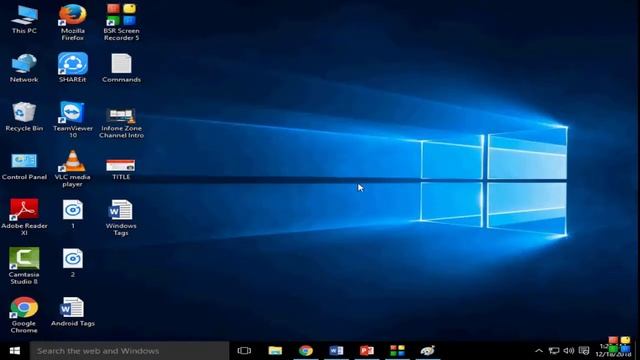Select the Commands file icon
The width and height of the screenshot is (640, 360).
coord(121,68)
